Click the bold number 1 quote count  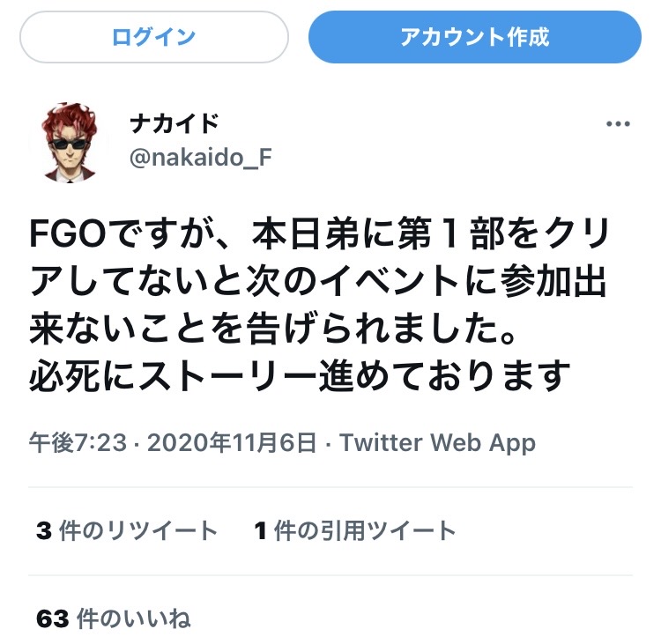260,530
